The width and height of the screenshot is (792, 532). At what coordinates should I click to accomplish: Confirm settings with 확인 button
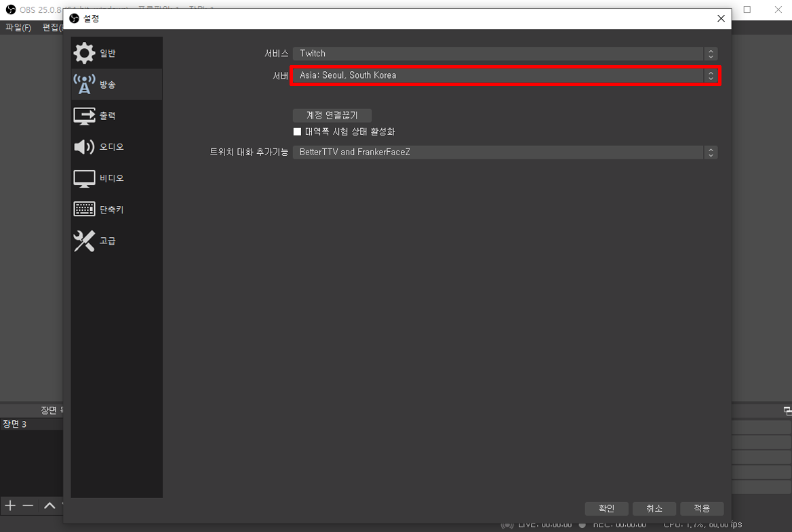point(606,508)
